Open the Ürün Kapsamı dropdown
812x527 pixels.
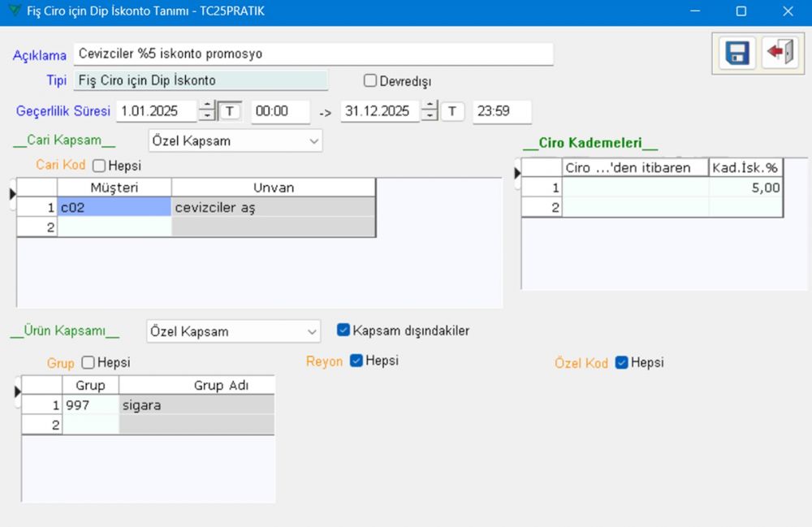[x=233, y=331]
